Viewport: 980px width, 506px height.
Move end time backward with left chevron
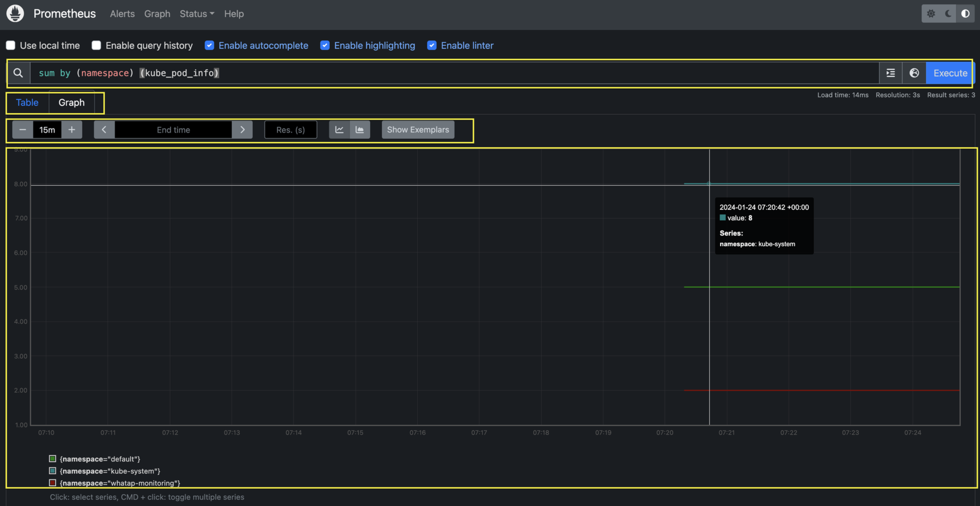(x=104, y=130)
